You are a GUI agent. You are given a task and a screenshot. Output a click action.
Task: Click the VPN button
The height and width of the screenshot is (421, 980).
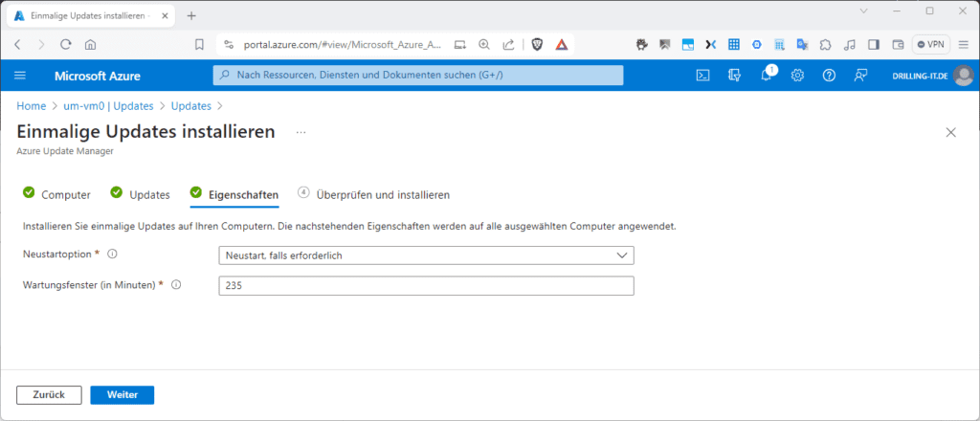(x=931, y=44)
